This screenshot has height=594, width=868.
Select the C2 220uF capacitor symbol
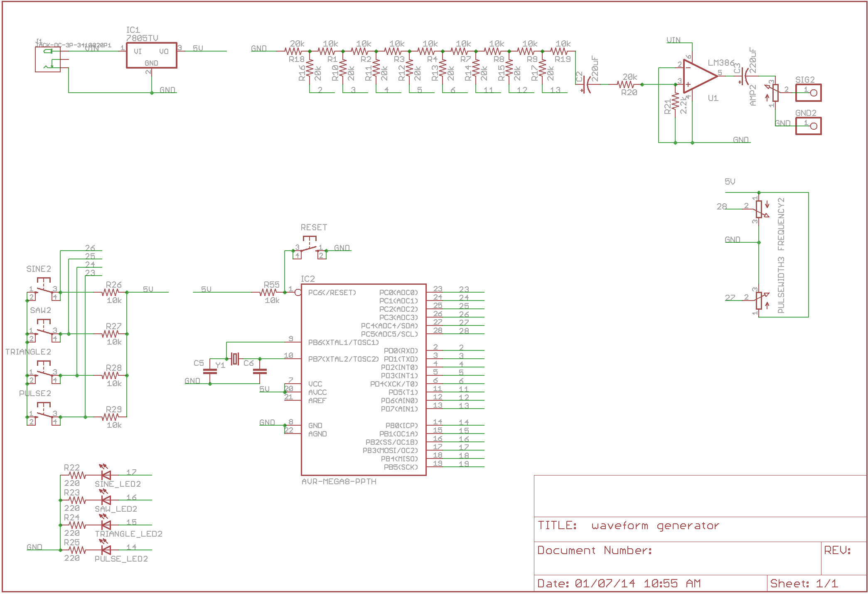click(585, 84)
